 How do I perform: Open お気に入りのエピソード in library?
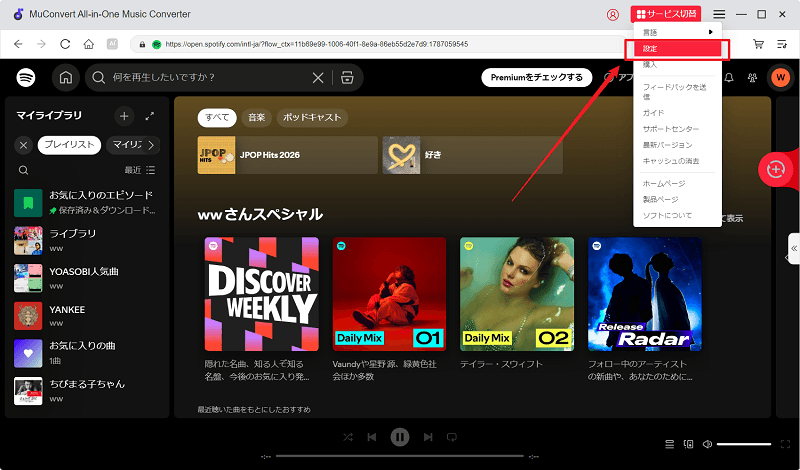click(86, 203)
